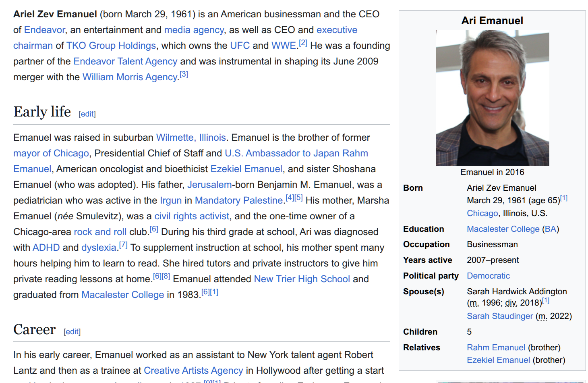This screenshot has height=383, width=588.
Task: Open citation [2] after WWE
Action: pos(303,43)
